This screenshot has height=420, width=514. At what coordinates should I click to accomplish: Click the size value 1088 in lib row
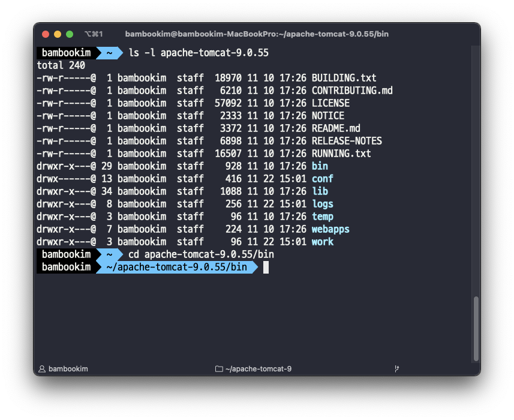click(231, 191)
